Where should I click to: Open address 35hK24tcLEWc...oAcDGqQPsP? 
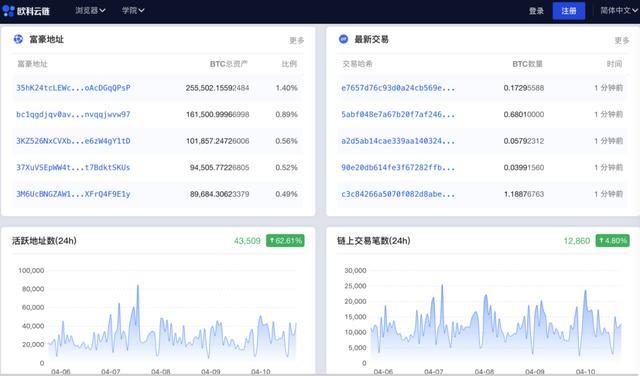tap(73, 88)
